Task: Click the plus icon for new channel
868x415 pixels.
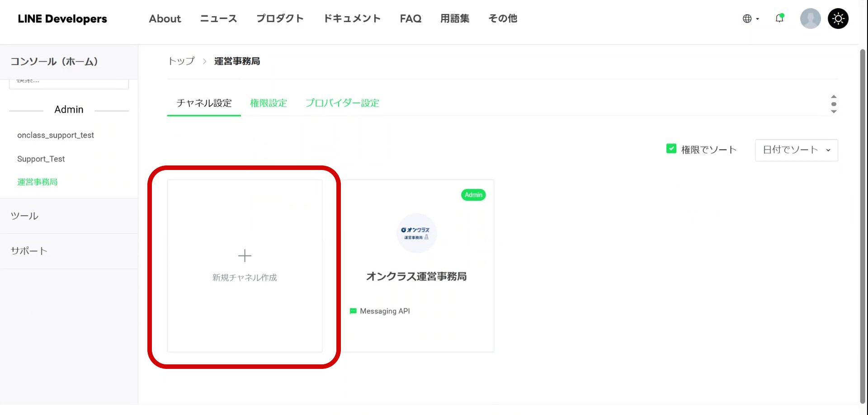Action: pyautogui.click(x=245, y=256)
